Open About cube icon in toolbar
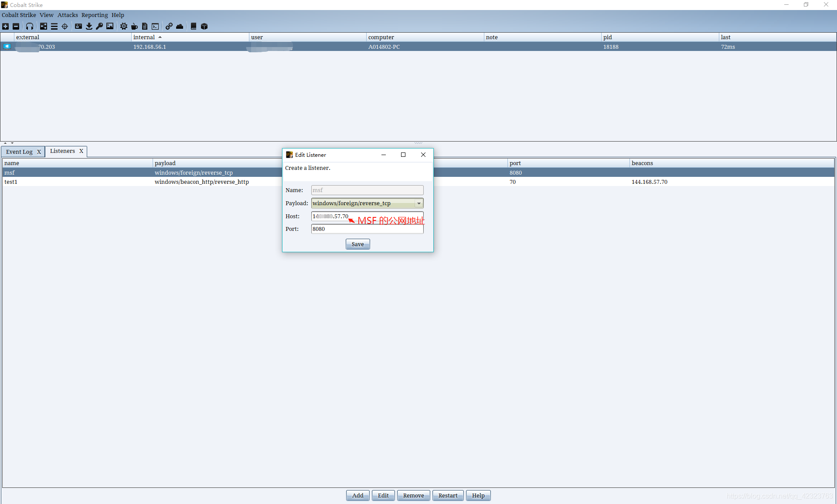837x504 pixels. click(x=204, y=27)
